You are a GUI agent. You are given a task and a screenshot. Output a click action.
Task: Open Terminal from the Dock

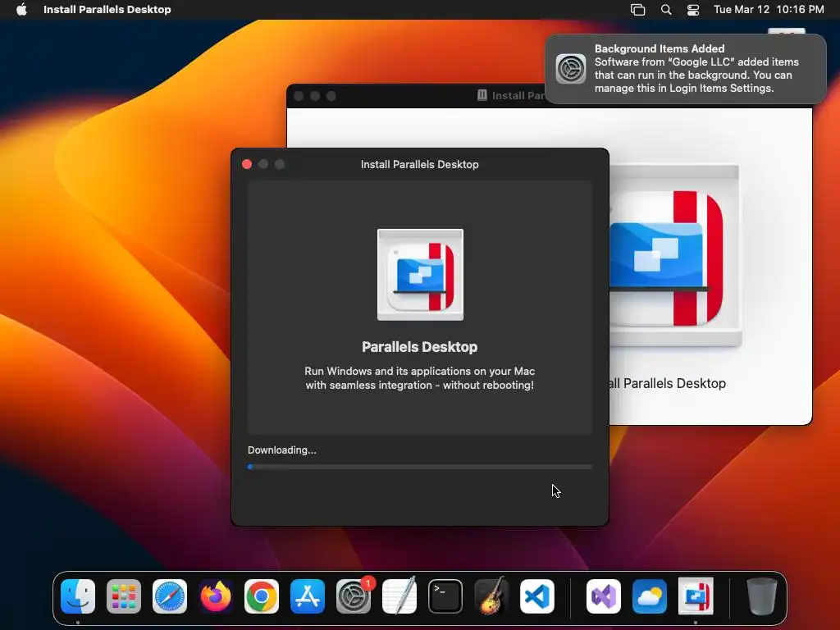coord(445,596)
